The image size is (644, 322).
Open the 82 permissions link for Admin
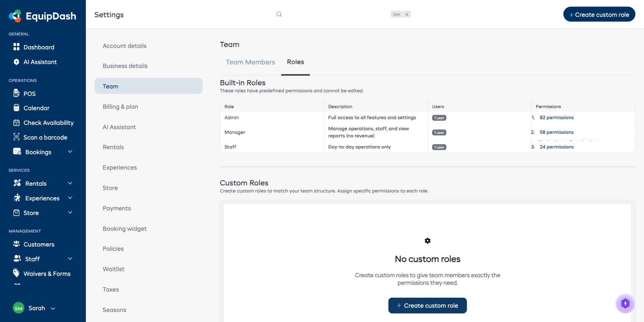[556, 117]
